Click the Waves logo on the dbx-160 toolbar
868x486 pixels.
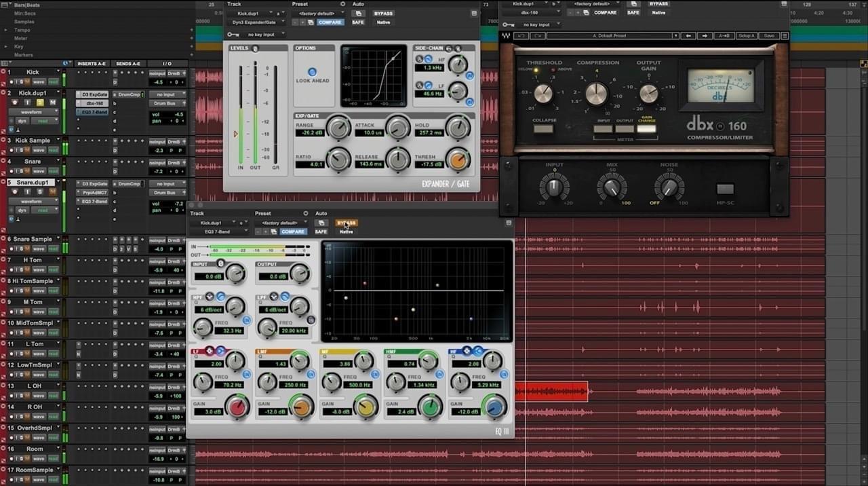click(x=505, y=35)
